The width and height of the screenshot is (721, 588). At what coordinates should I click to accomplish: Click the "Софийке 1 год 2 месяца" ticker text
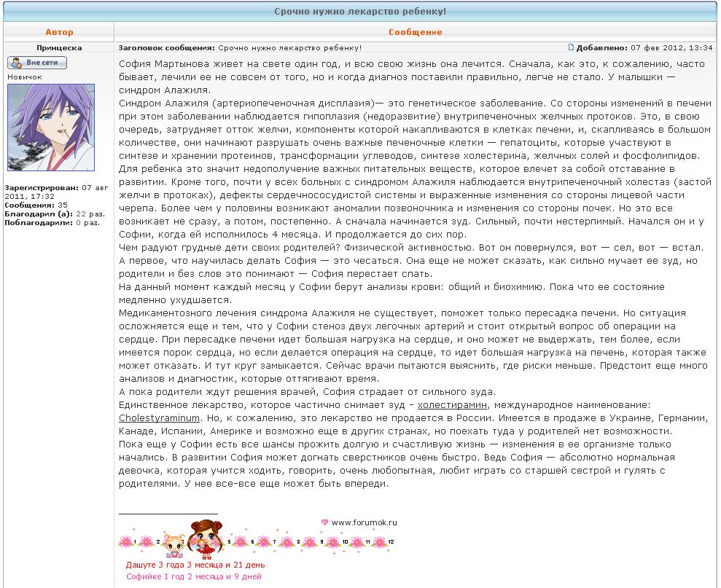[193, 576]
